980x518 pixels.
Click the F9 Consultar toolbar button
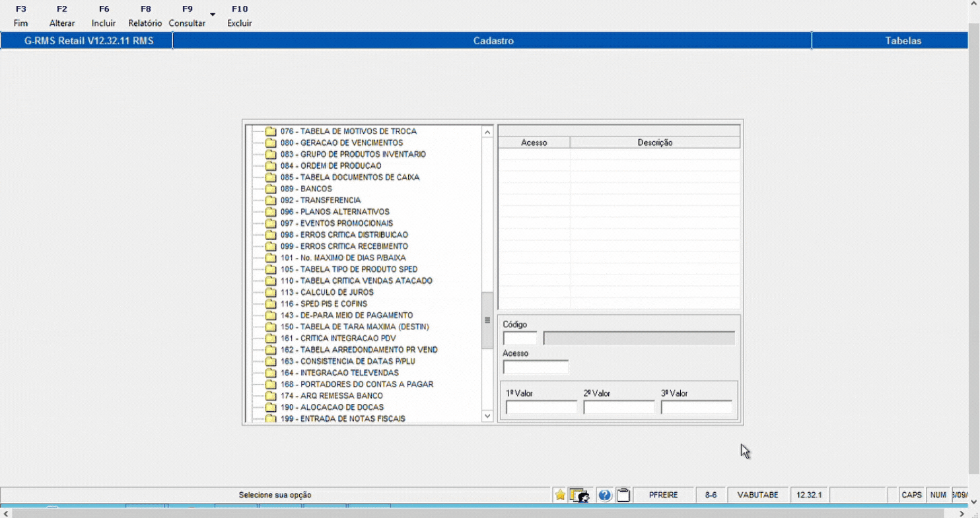coord(187,16)
